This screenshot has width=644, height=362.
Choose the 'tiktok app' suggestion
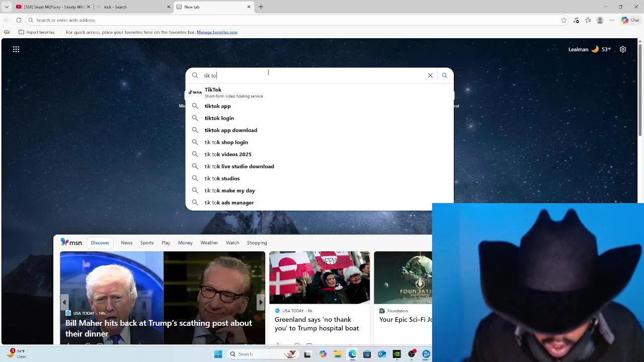click(x=319, y=106)
